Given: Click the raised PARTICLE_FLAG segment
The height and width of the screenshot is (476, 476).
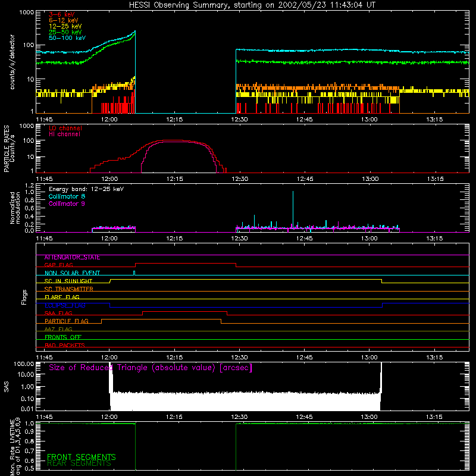Looking at the screenshot, I should 161,320.
